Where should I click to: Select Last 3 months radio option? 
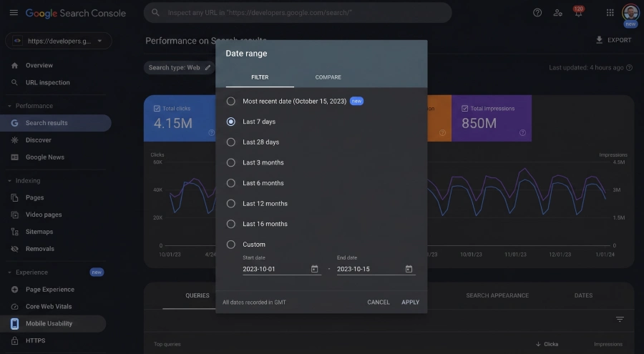(231, 162)
